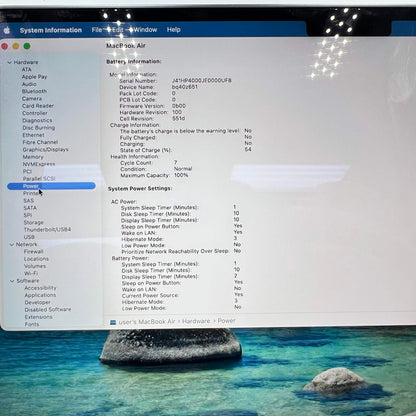Select Ethernet in the sidebar
416x416 pixels.
click(x=33, y=135)
